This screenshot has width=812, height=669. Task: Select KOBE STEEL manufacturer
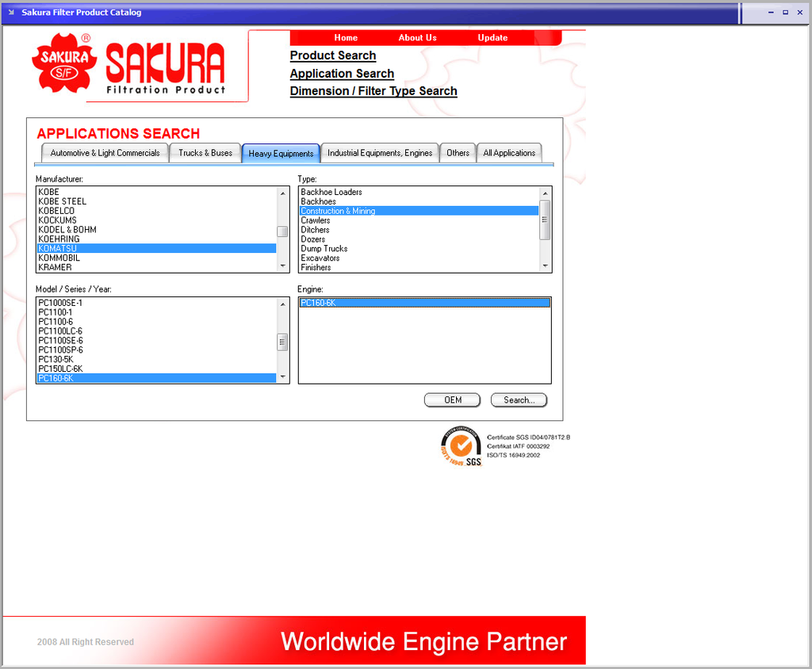tap(157, 201)
